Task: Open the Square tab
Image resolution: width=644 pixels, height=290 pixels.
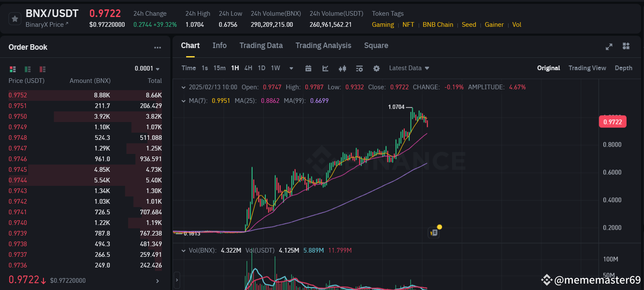Action: tap(376, 45)
